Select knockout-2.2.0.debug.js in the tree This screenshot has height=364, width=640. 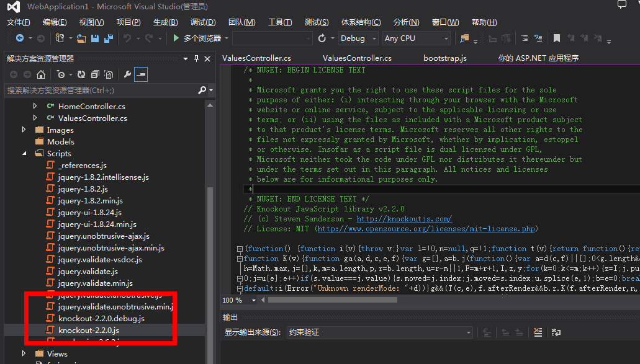(101, 318)
